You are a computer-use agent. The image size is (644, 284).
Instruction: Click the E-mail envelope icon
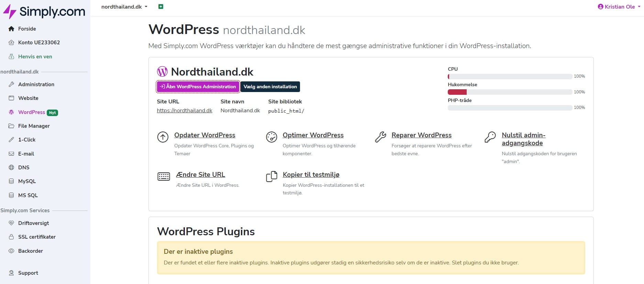11,154
